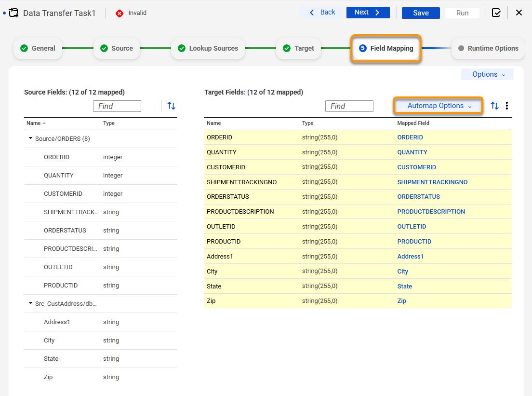Click the Data Transfer Task icon
The height and width of the screenshot is (396, 532).
point(13,13)
